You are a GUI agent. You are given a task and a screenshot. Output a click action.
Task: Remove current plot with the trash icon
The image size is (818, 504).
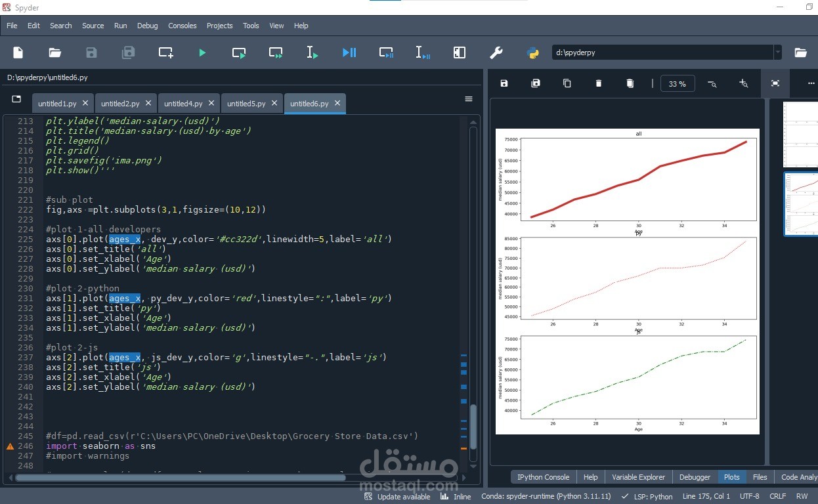point(599,83)
